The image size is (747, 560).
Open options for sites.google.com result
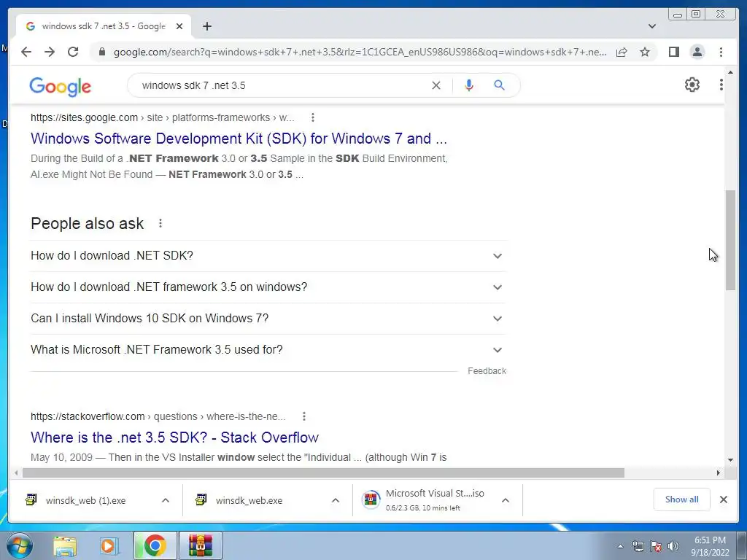pos(312,117)
